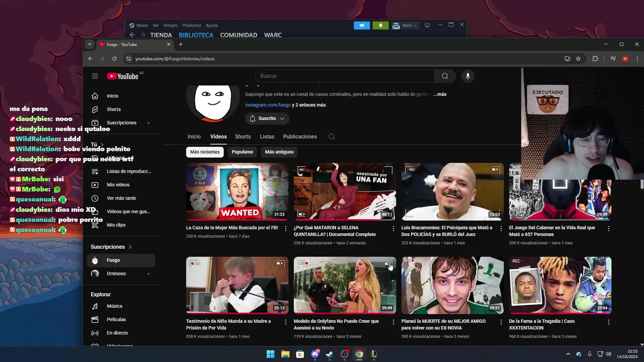Viewport: 644px width, 362px height.
Task: Open Chrome tab search dropdown arrow
Action: 90,44
